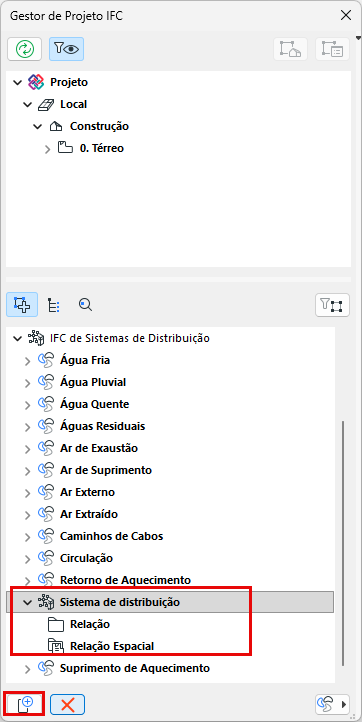The image size is (362, 722).
Task: Expand the Águas Residuais system
Action: (x=27, y=427)
